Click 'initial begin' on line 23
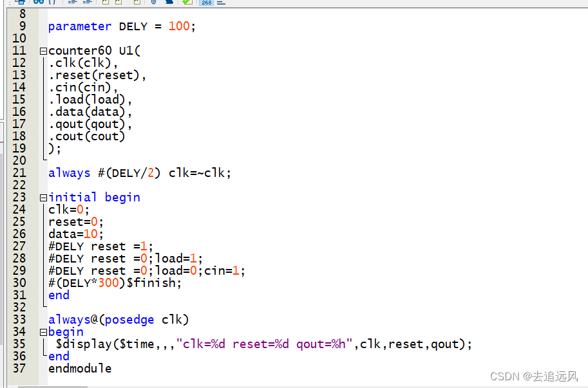 coord(94,198)
